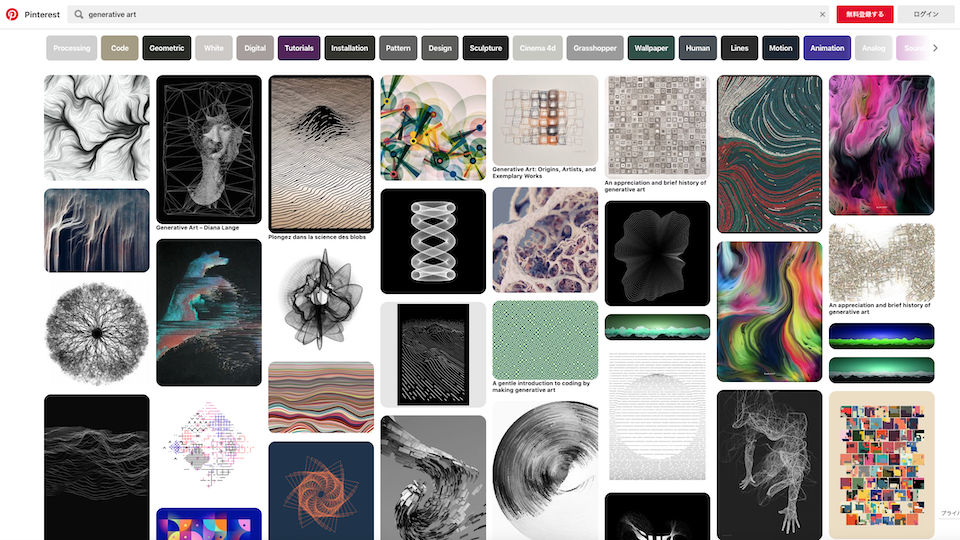Click 'Generative Art – Diana Lange' caption
Image resolution: width=960 pixels, height=540 pixels.
click(198, 228)
